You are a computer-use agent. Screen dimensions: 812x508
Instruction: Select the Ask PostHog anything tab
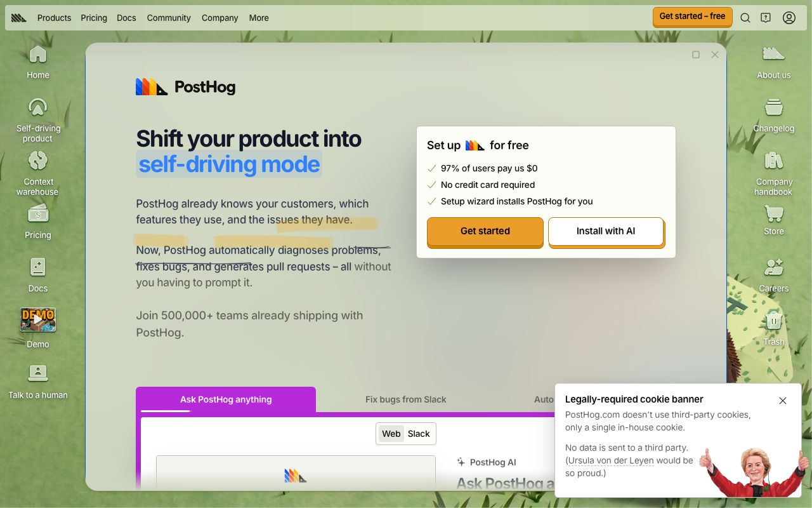click(x=226, y=399)
